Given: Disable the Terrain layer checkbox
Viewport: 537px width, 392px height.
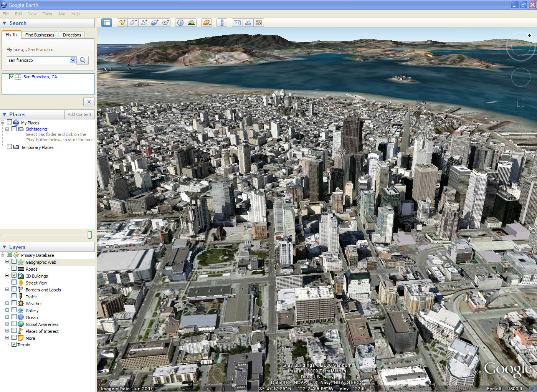Looking at the screenshot, I should tap(14, 344).
